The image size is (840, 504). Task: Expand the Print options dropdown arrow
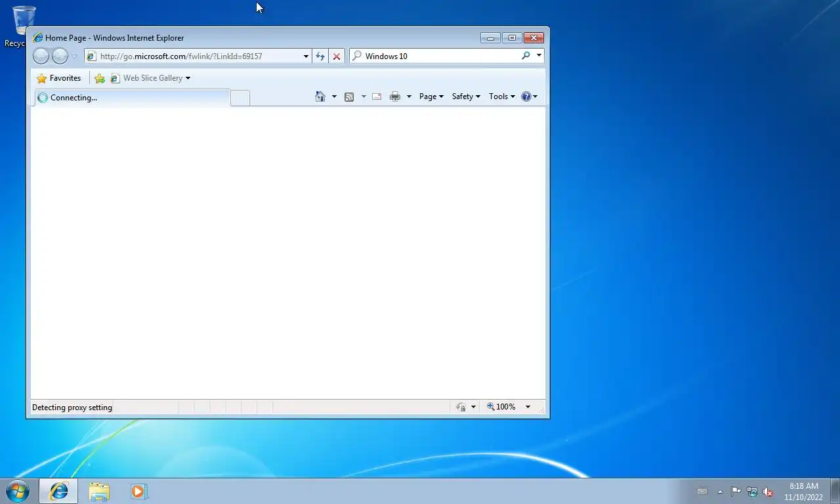pos(409,96)
